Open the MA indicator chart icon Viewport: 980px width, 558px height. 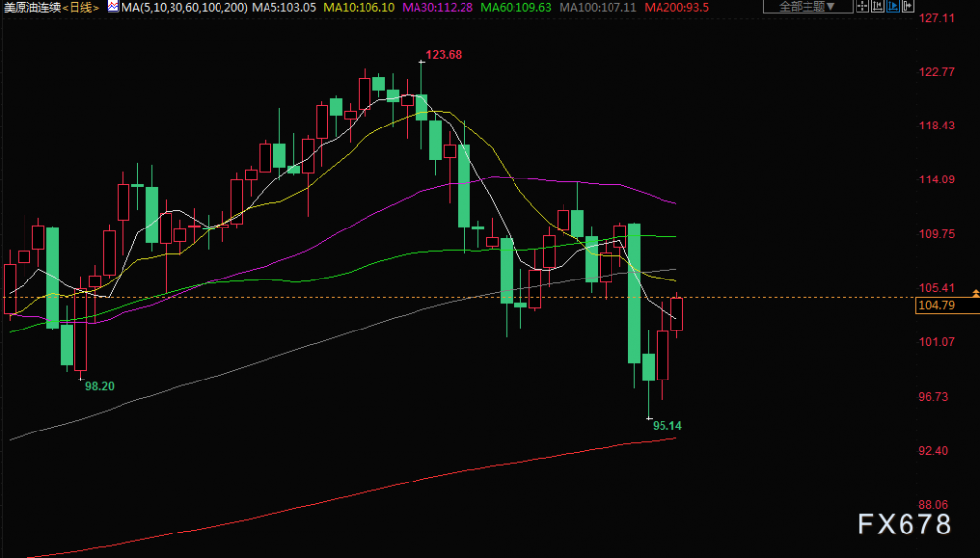click(x=112, y=7)
